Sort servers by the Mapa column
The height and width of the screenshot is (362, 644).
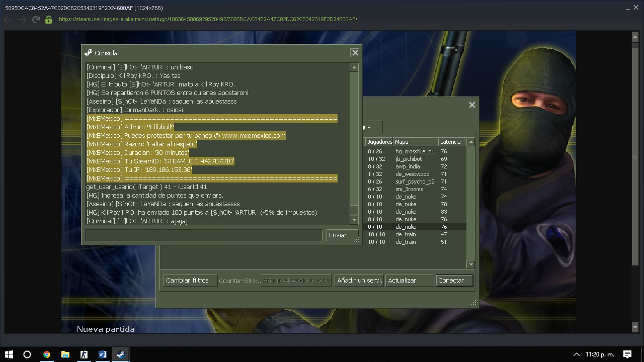pos(416,142)
